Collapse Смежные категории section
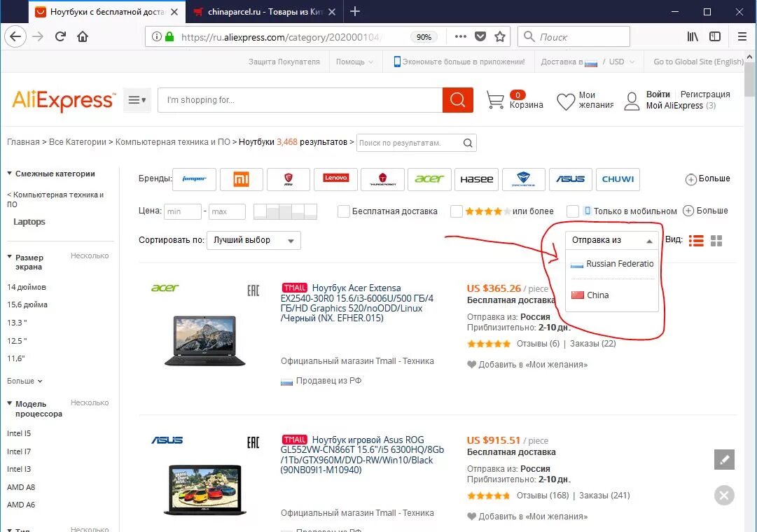The height and width of the screenshot is (532, 757). point(51,174)
